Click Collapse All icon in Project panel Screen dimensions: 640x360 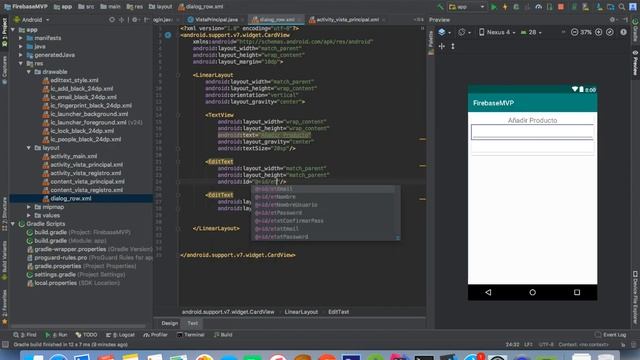pos(122,20)
